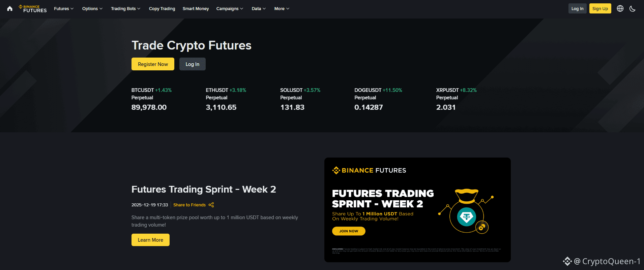
Task: Go to the home icon
Action: (x=10, y=9)
